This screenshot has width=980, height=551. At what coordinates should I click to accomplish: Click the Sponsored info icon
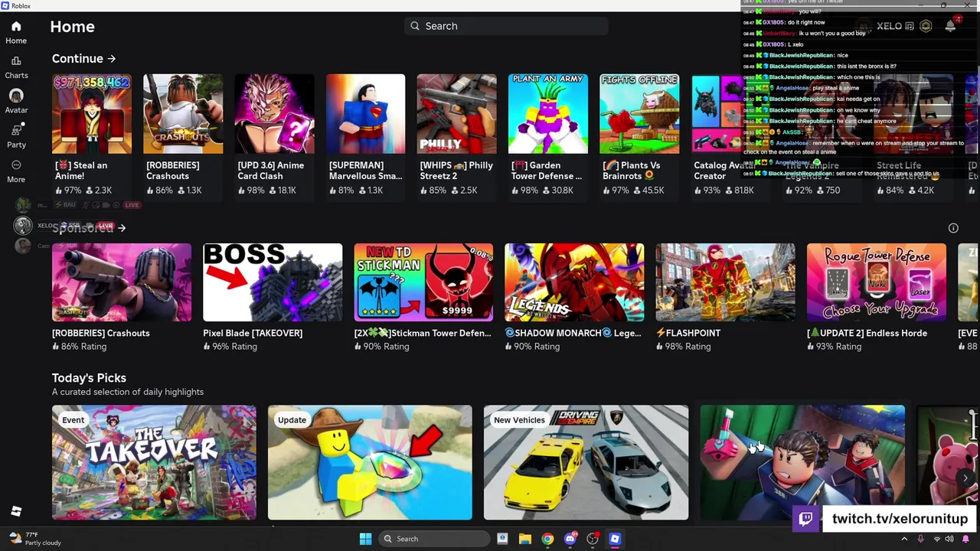point(953,228)
